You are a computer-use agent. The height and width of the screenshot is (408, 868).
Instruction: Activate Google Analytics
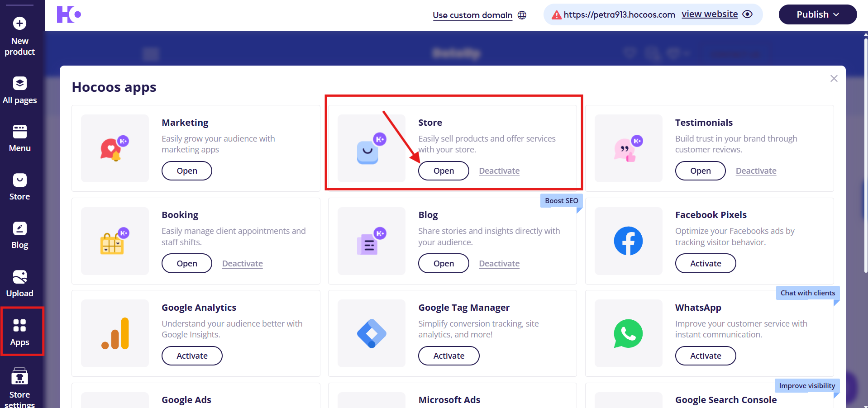[192, 356]
